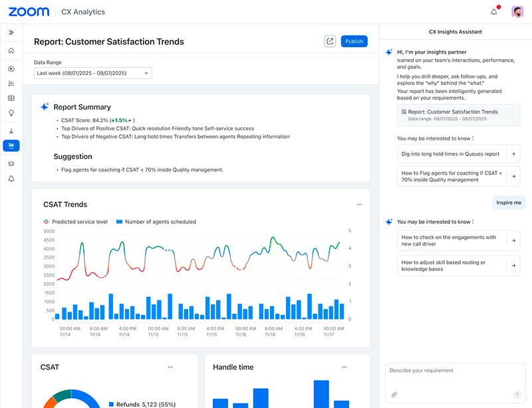Open the Home icon in left sidebar

pyautogui.click(x=11, y=50)
